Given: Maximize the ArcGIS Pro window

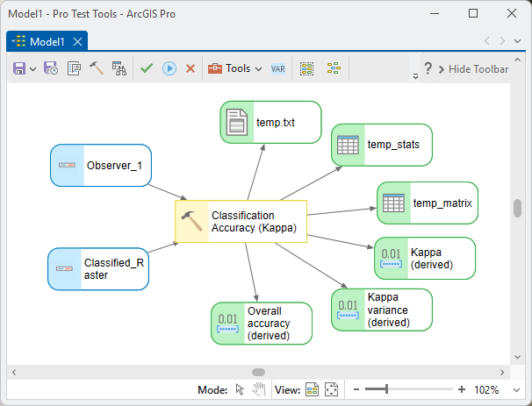Looking at the screenshot, I should [473, 13].
